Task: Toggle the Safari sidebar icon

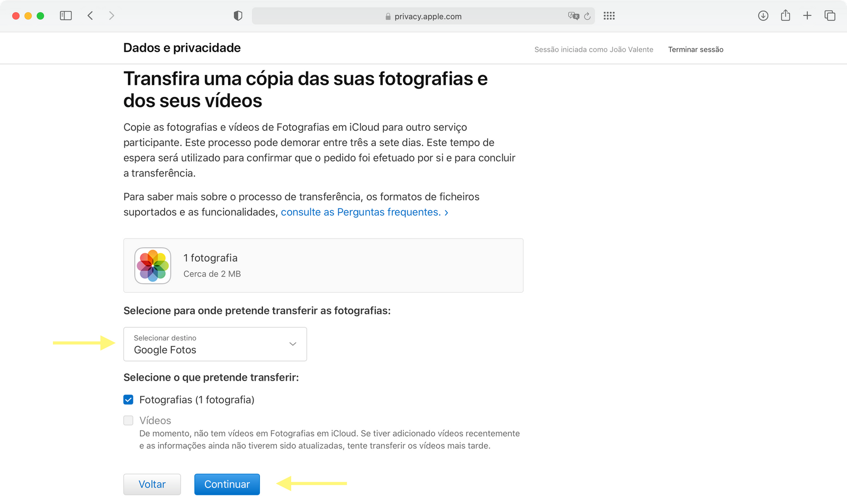Action: pyautogui.click(x=66, y=16)
